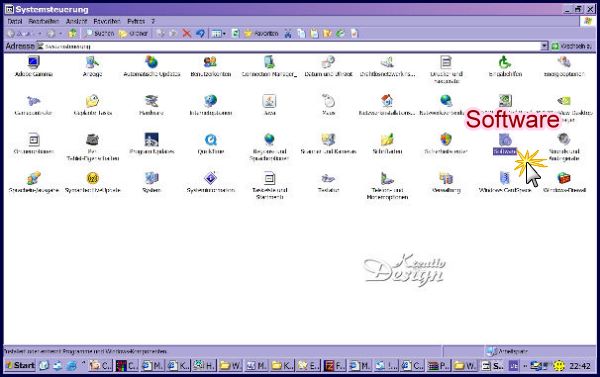Open Systeminformation item
The image size is (600, 377).
click(210, 183)
